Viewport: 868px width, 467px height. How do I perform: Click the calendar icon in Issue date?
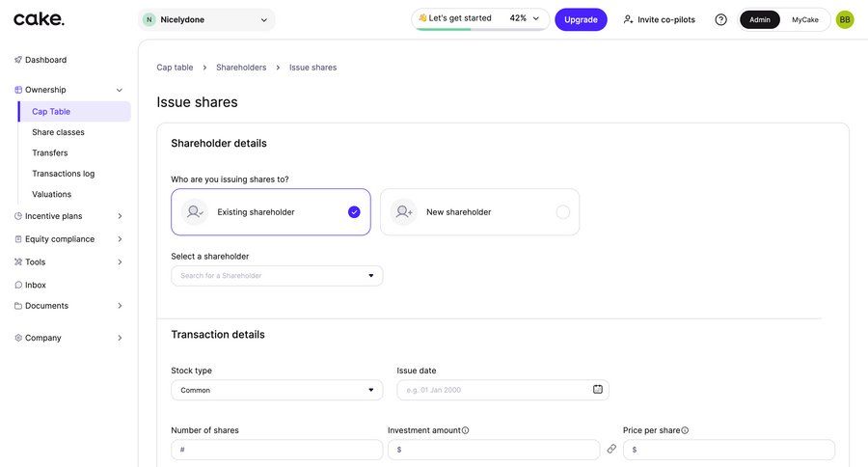pyautogui.click(x=597, y=390)
